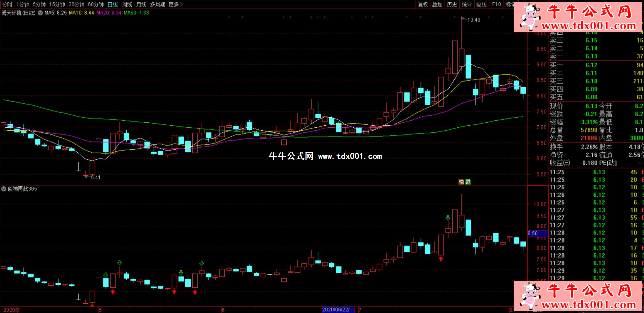Click the 榜 ranking marker icon
644x313 pixels.
(461, 182)
